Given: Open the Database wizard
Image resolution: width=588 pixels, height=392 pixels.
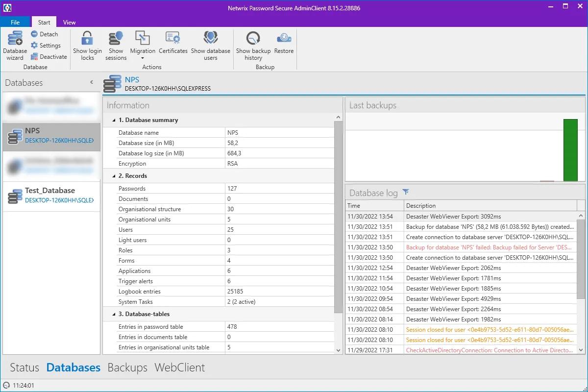Looking at the screenshot, I should 15,45.
